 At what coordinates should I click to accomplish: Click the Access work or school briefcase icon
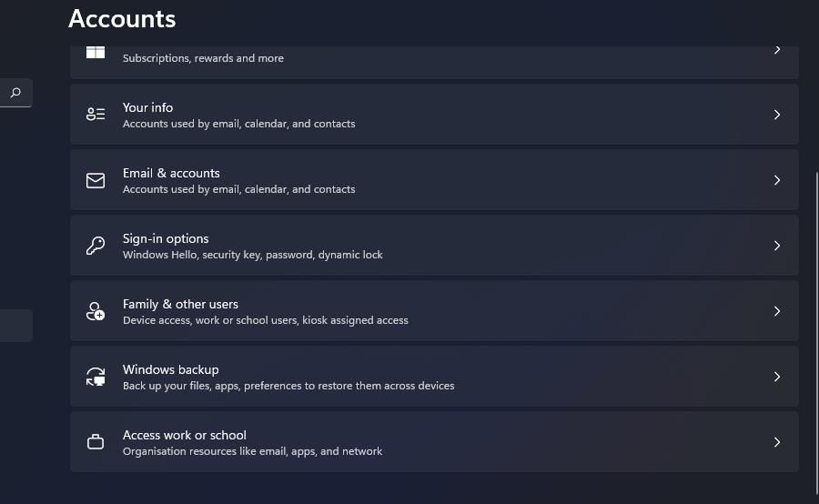tap(96, 442)
